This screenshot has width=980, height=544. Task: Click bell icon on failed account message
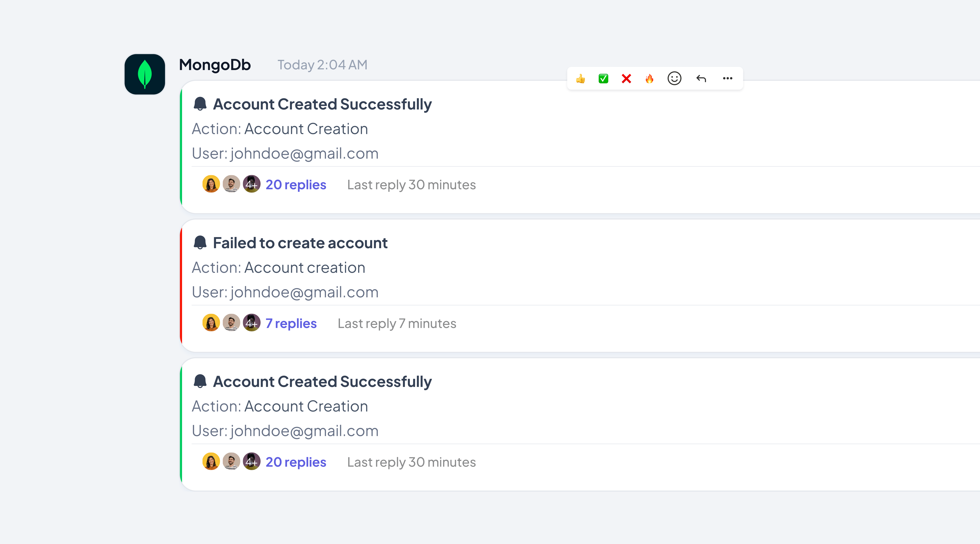pos(200,243)
